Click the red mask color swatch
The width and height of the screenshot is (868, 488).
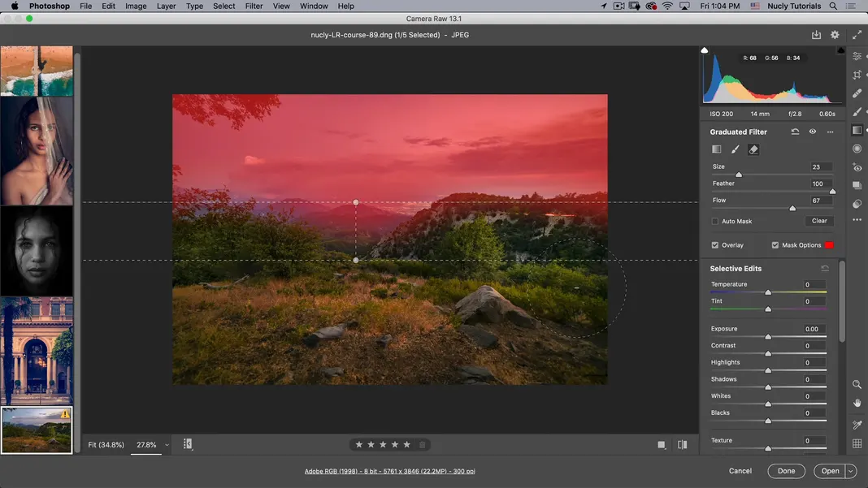pos(829,245)
